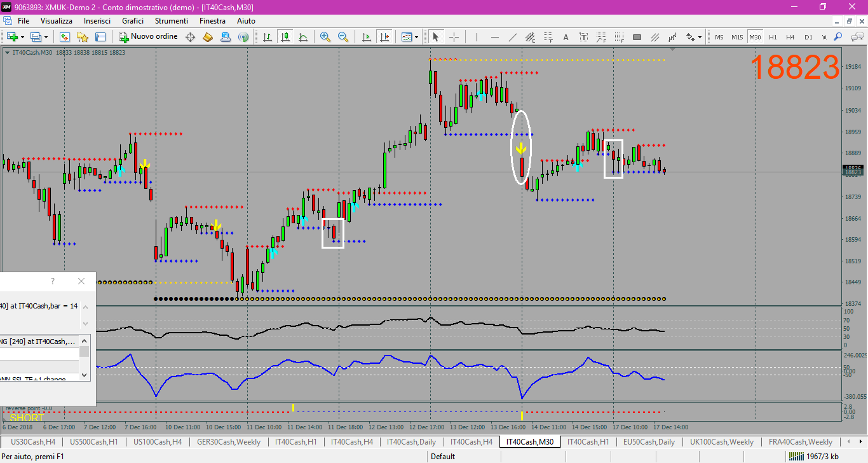Select the Vertical Line drawing tool
The width and height of the screenshot is (868, 463).
pos(477,37)
